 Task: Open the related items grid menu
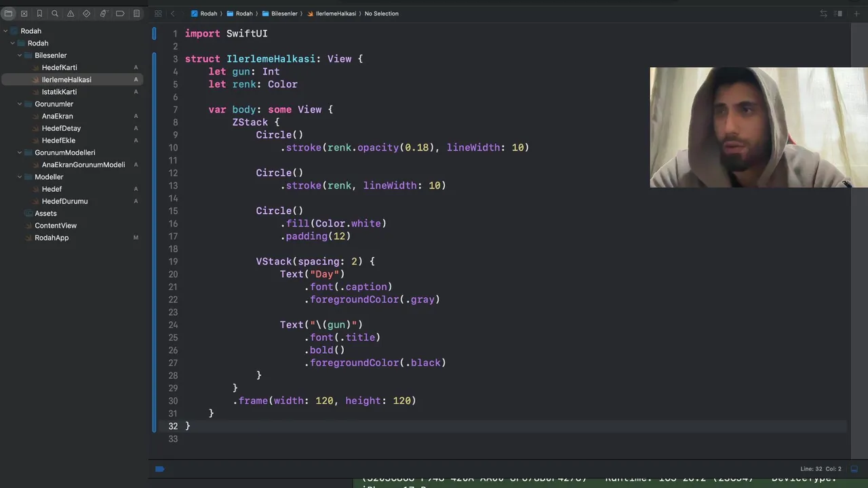(x=158, y=14)
